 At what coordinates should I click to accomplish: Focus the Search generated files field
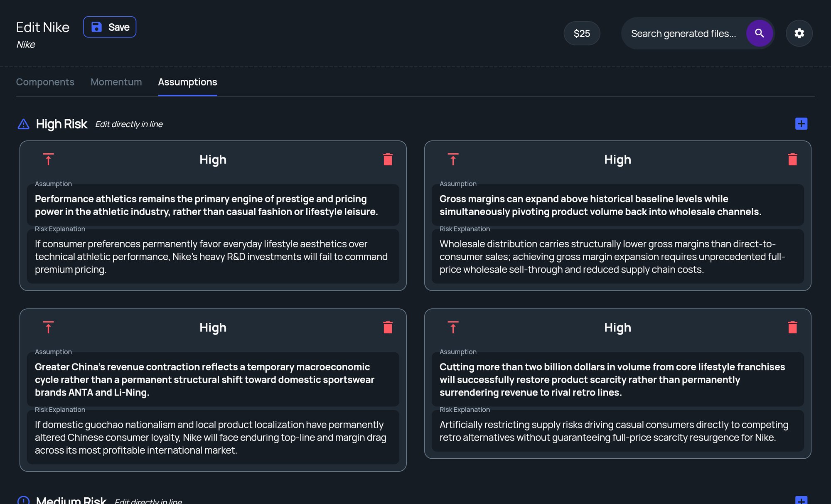(683, 33)
